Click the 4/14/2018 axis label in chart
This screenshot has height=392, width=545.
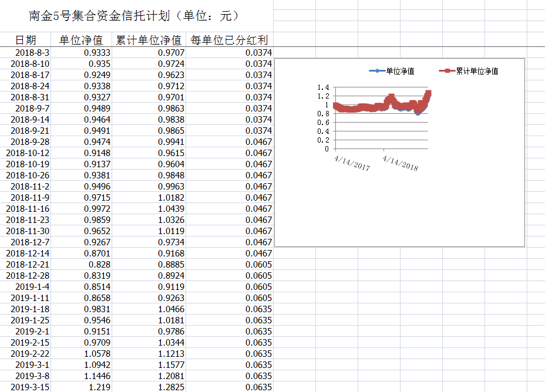(x=400, y=163)
